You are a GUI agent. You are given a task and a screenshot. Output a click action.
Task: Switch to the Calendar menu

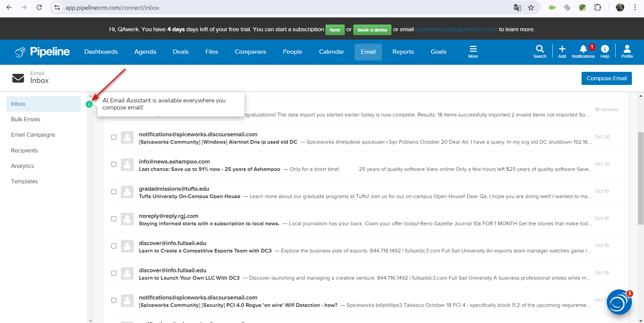(331, 52)
